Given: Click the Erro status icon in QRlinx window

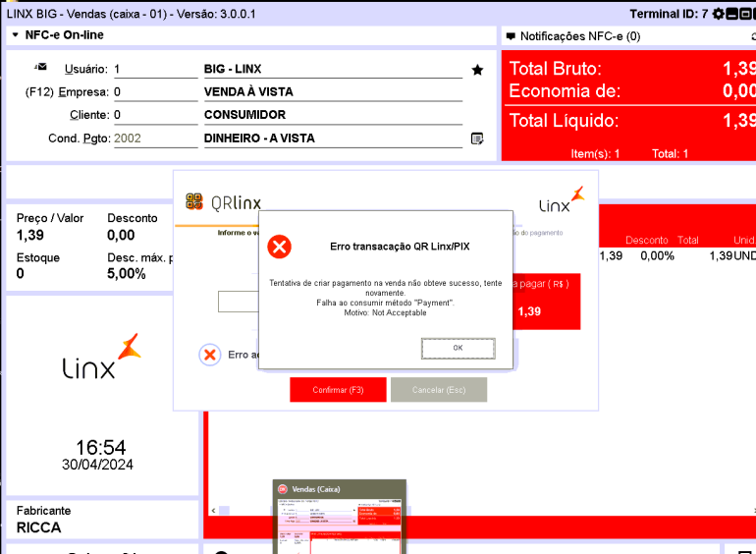Looking at the screenshot, I should point(210,356).
